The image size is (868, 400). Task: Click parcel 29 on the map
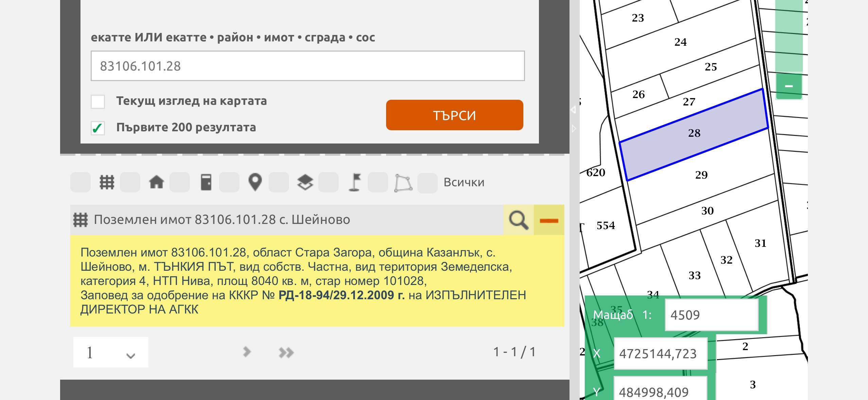pos(701,175)
